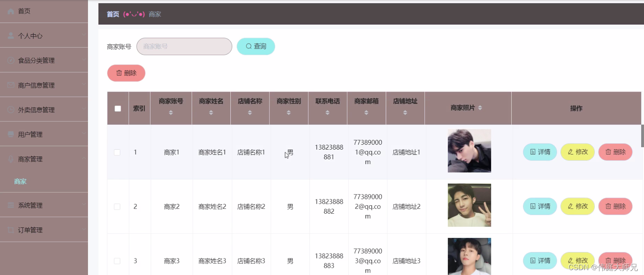Expand the 订单管理 menu

44,230
